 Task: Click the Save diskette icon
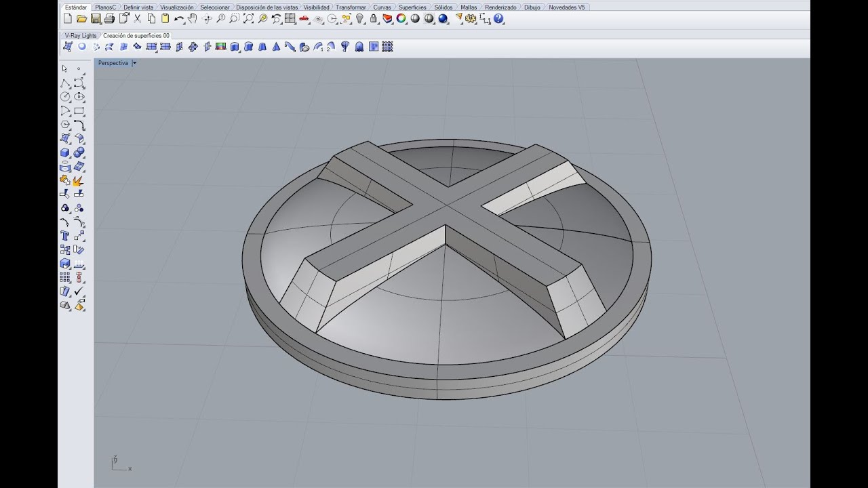[96, 19]
